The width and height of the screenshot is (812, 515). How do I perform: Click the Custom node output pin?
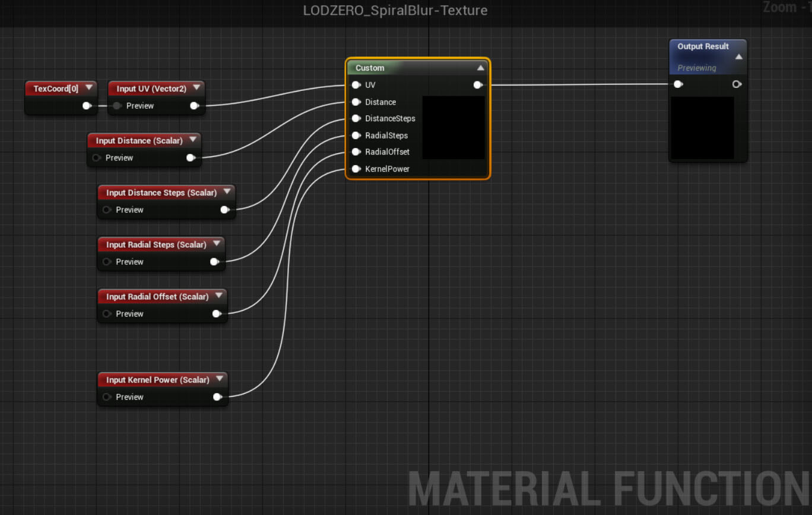tap(477, 85)
